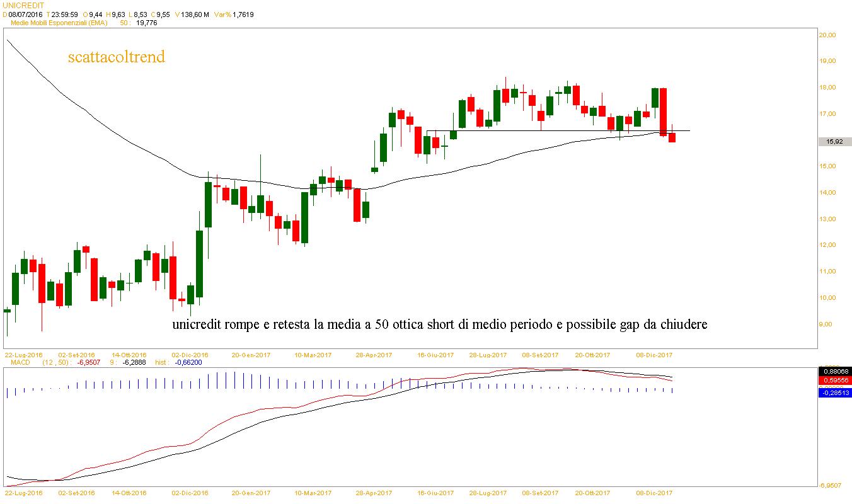The width and height of the screenshot is (852, 504).
Task: Click the 19,00 price axis label
Action: tap(827, 61)
